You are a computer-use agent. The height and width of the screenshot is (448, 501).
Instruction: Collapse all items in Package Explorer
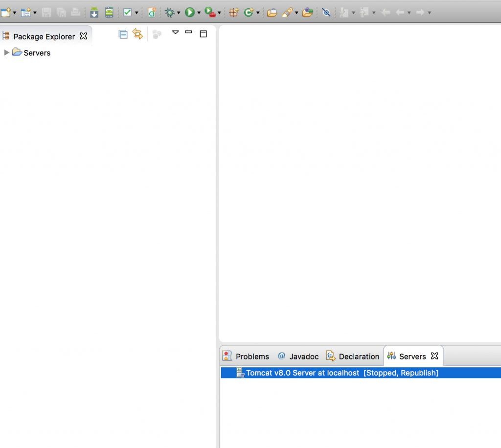coord(123,34)
